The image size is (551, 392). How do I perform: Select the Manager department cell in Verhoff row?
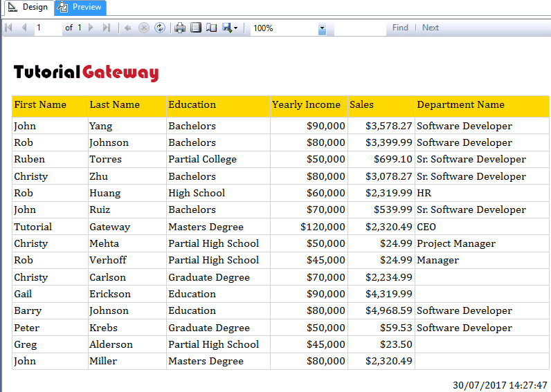(482, 260)
